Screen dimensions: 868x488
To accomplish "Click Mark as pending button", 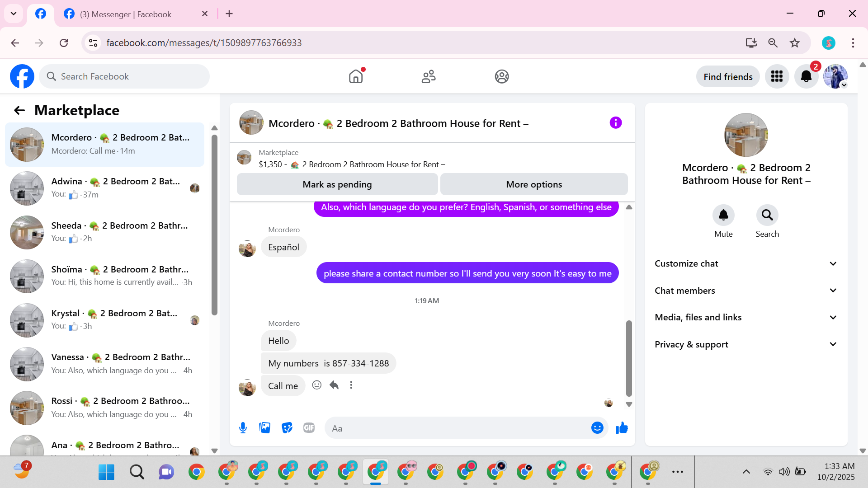I will 337,184.
